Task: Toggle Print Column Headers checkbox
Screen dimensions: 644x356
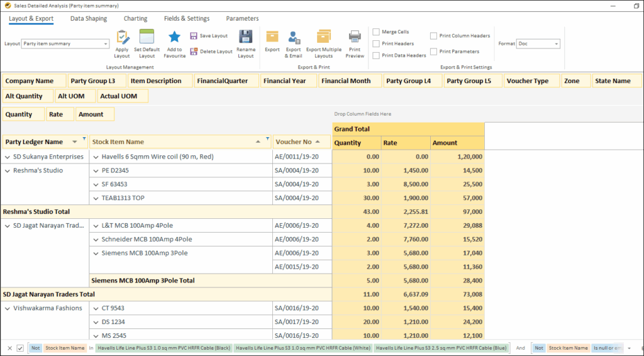Action: click(434, 36)
